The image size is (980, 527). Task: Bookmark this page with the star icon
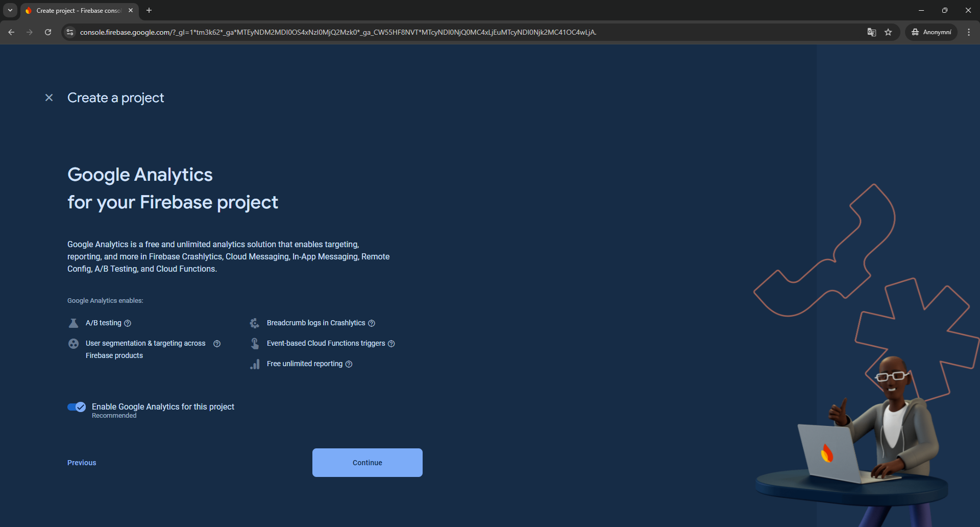point(888,32)
